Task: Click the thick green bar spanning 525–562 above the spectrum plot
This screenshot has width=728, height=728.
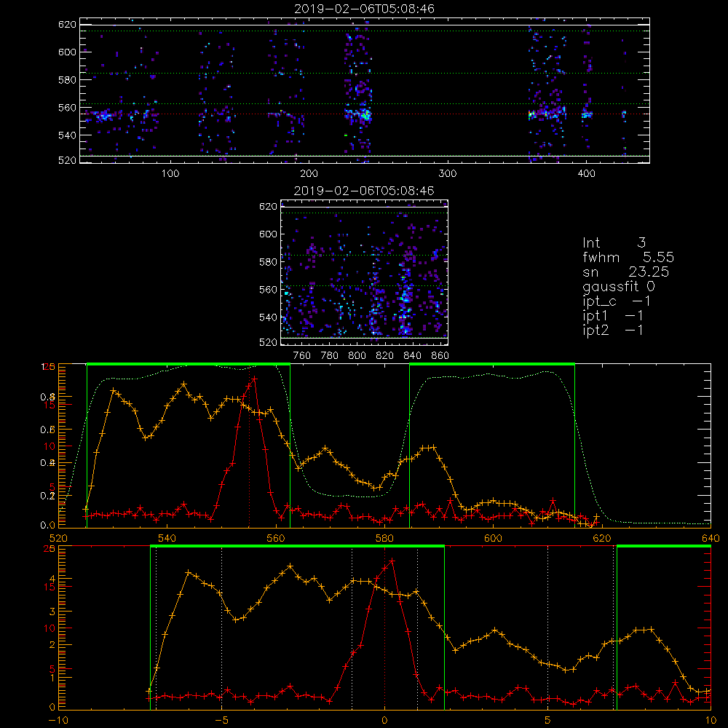Action: coord(189,364)
